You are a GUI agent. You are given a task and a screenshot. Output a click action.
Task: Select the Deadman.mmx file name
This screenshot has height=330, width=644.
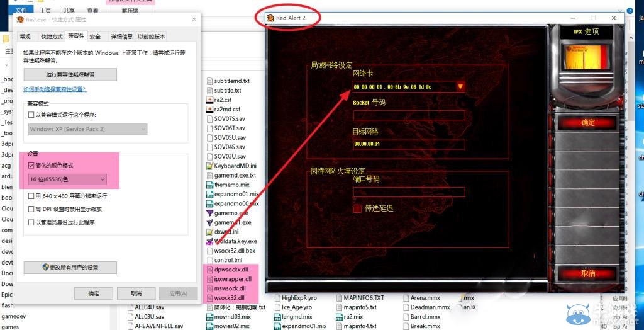(x=430, y=307)
